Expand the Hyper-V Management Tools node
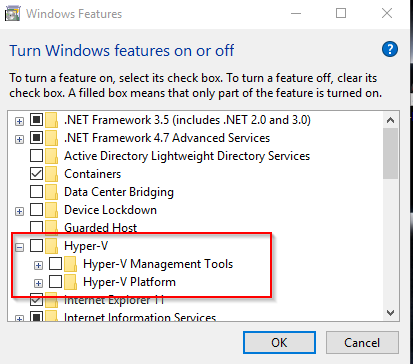 [x=39, y=265]
